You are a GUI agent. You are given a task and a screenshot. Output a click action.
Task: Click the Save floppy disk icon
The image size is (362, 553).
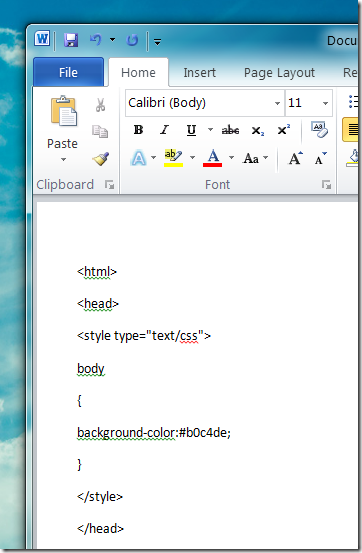point(71,40)
